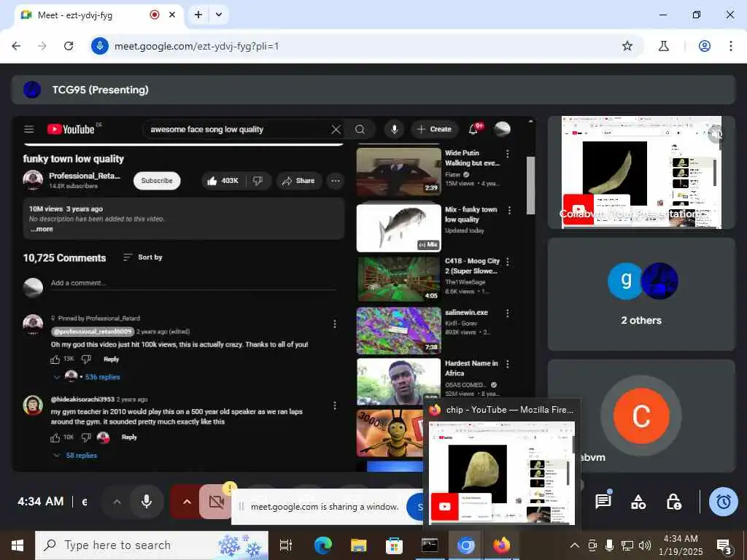Viewport: 747px width, 560px height.
Task: Open more actions beside Share
Action: [336, 181]
